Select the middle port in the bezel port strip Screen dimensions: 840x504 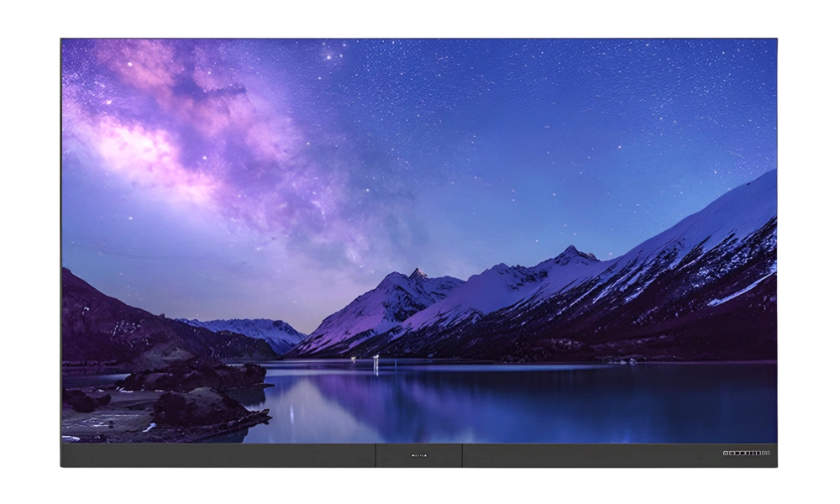point(748,453)
